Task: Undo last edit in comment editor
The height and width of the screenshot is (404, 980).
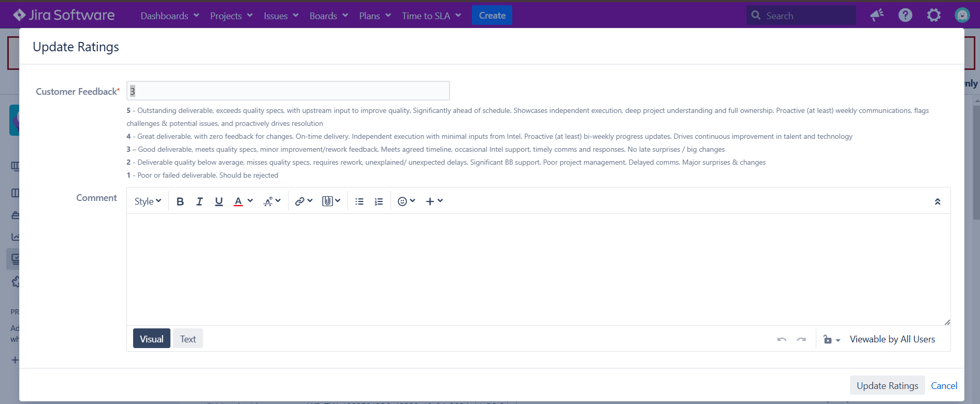Action: [x=782, y=339]
